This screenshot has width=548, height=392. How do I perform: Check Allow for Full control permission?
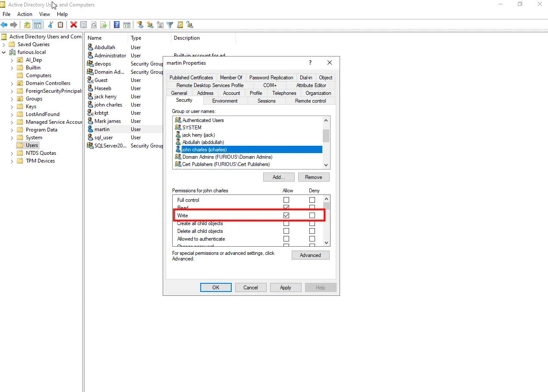click(x=286, y=200)
